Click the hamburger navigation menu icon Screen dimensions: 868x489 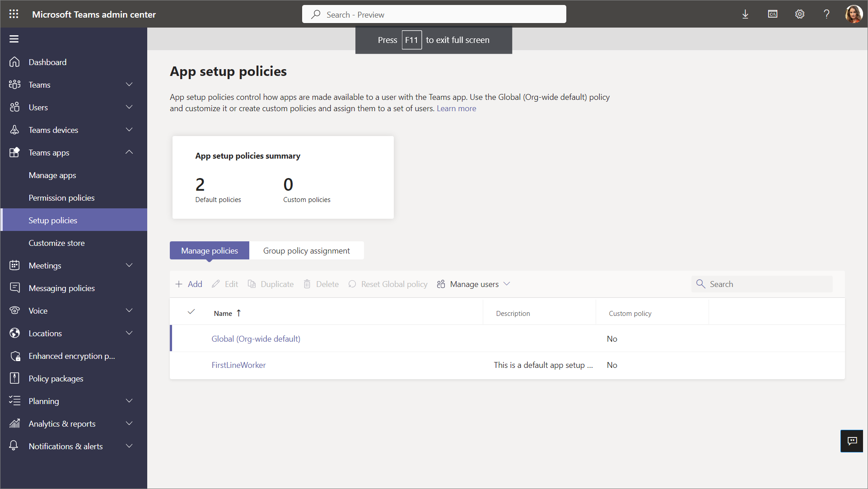pos(14,39)
